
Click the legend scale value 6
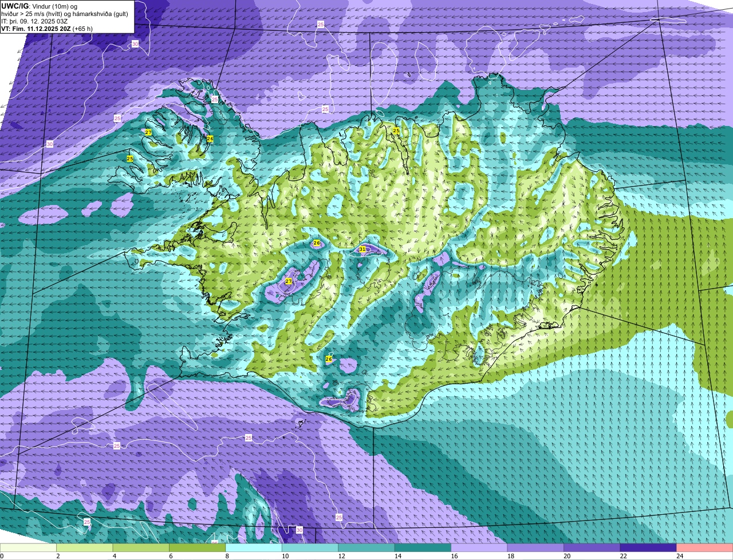(171, 556)
